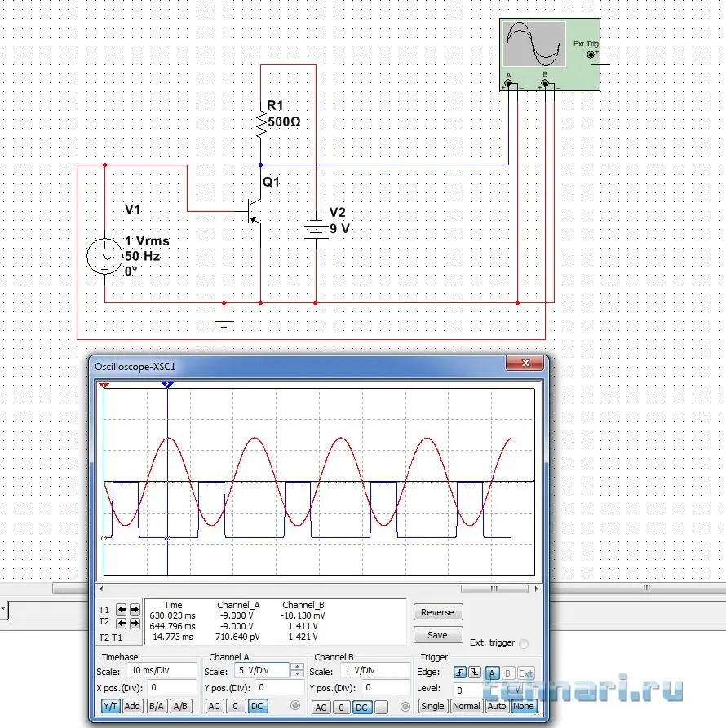This screenshot has width=726, height=728.
Task: Click the 500Ω label of R1
Action: coord(284,122)
